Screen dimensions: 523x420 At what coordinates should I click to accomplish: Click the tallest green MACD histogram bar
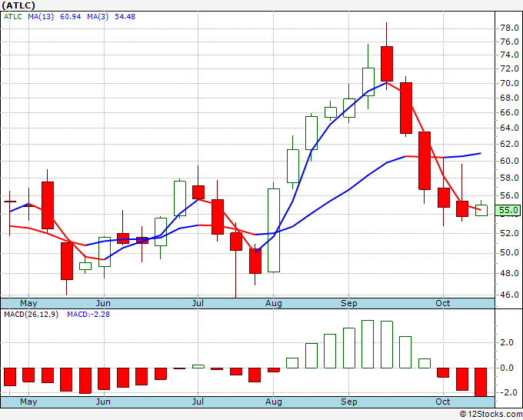click(x=368, y=345)
